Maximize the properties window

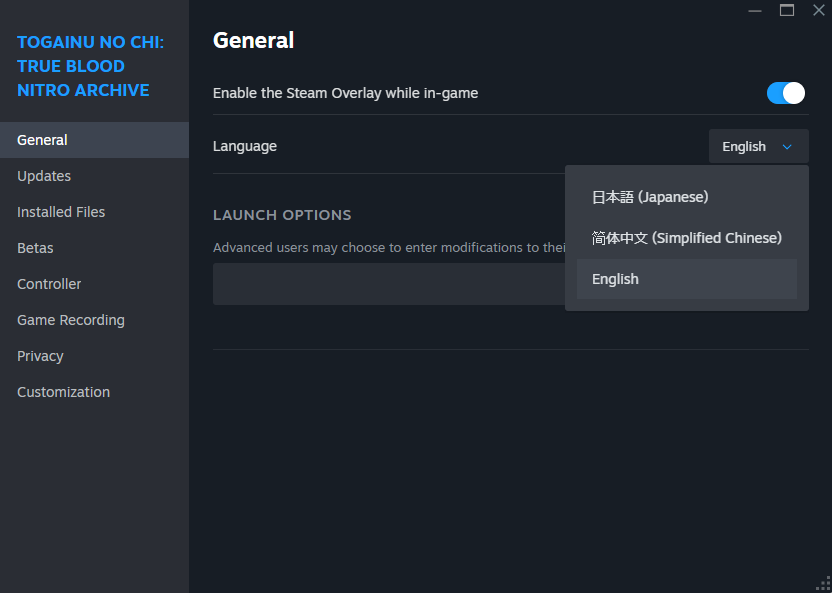pyautogui.click(x=787, y=10)
